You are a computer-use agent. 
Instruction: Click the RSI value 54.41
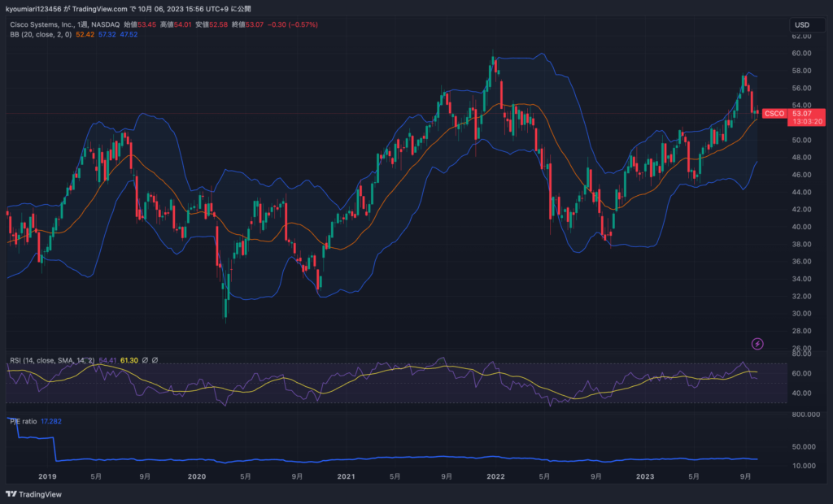pos(107,360)
